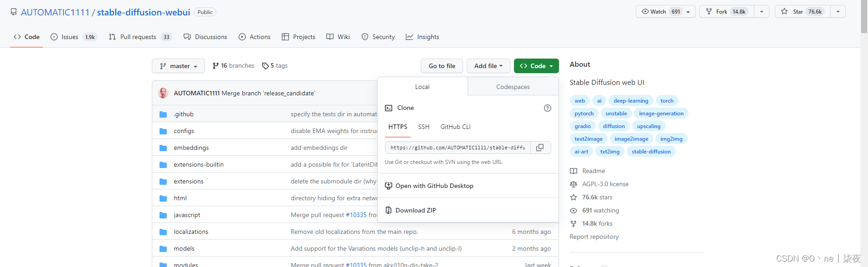Click the html folder icon

(163, 198)
